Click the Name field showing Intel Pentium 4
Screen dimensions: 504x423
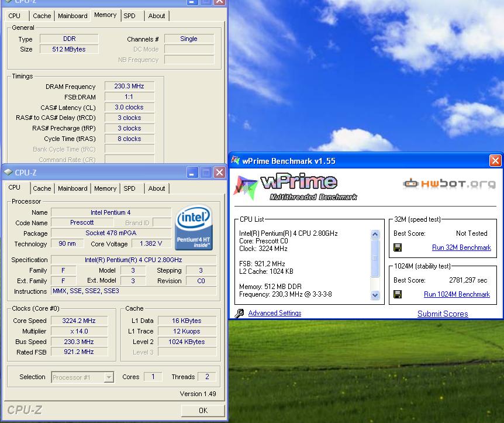[x=111, y=212]
